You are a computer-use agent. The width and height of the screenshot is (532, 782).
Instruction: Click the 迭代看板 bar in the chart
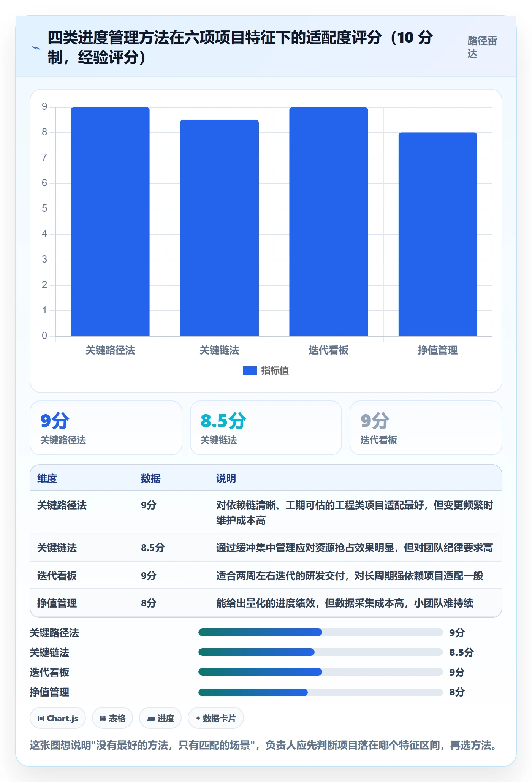click(x=329, y=222)
